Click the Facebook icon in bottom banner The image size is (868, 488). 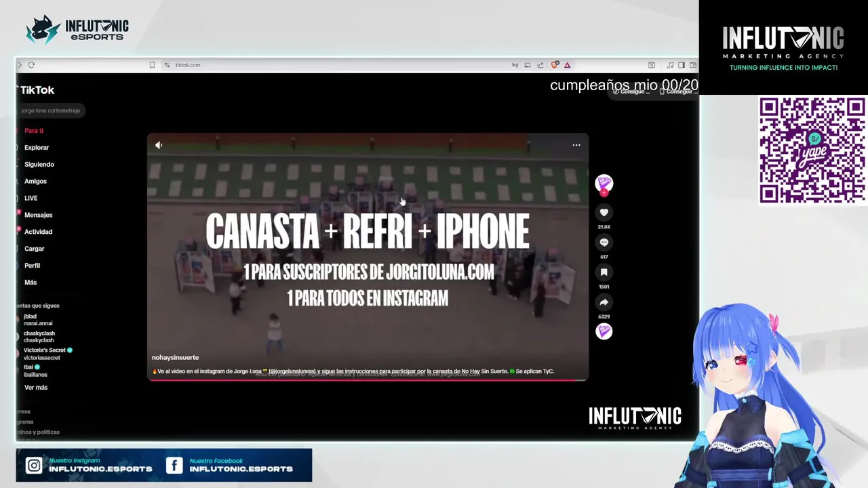click(x=174, y=465)
